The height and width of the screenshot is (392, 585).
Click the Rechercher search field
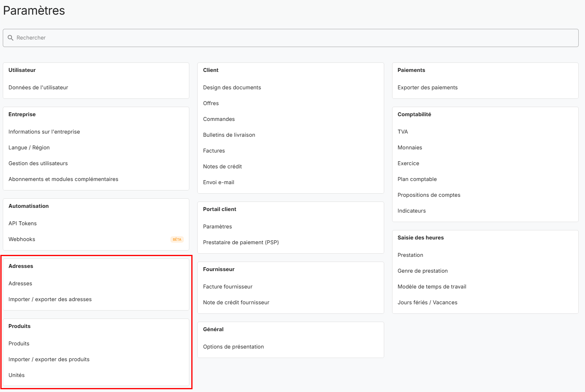292,38
